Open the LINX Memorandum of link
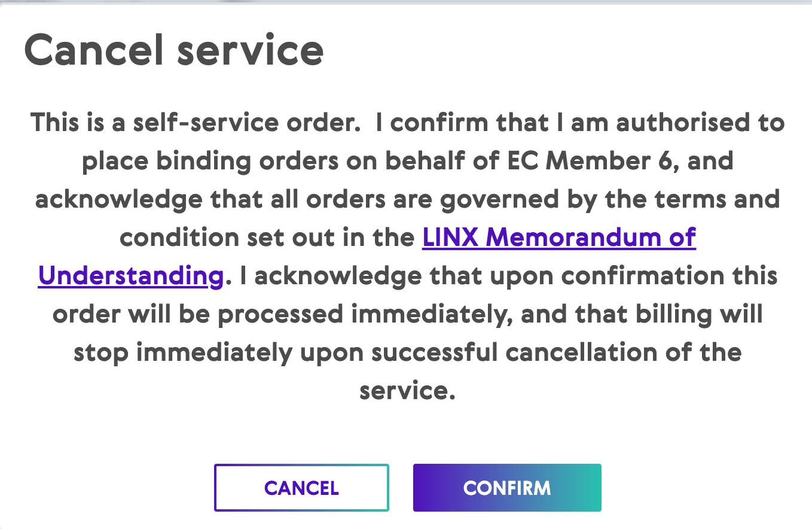The image size is (812, 529). pyautogui.click(x=558, y=238)
